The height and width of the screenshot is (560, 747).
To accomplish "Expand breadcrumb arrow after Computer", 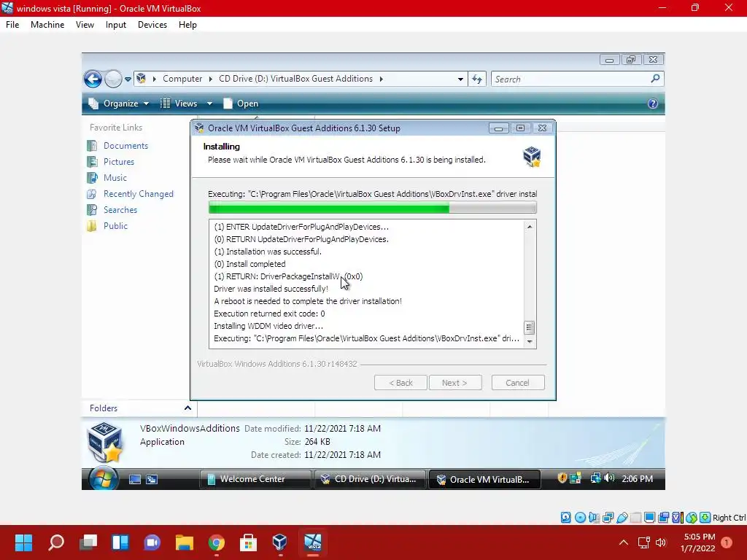I will click(x=210, y=79).
